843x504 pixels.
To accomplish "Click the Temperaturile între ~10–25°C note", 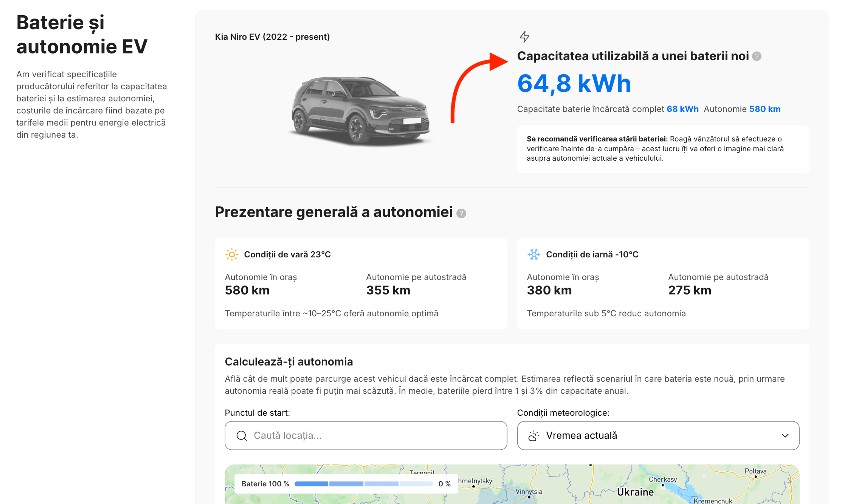I will [x=331, y=314].
